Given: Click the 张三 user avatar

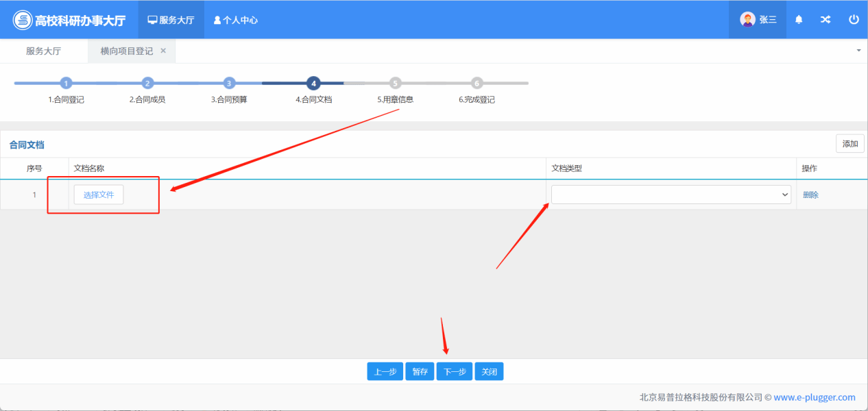Looking at the screenshot, I should [747, 20].
